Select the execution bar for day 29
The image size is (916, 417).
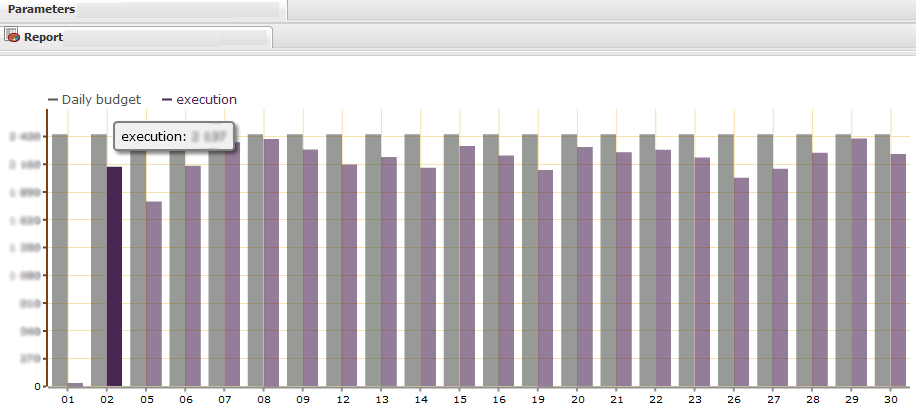click(x=859, y=262)
